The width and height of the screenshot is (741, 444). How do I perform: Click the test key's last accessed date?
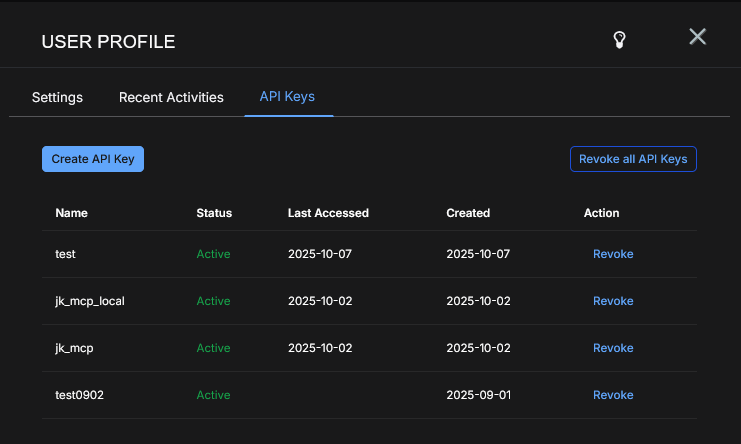pyautogui.click(x=319, y=254)
